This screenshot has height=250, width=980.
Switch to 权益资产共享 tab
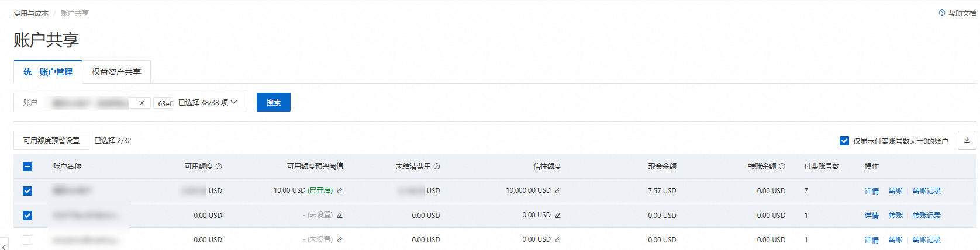pos(116,72)
